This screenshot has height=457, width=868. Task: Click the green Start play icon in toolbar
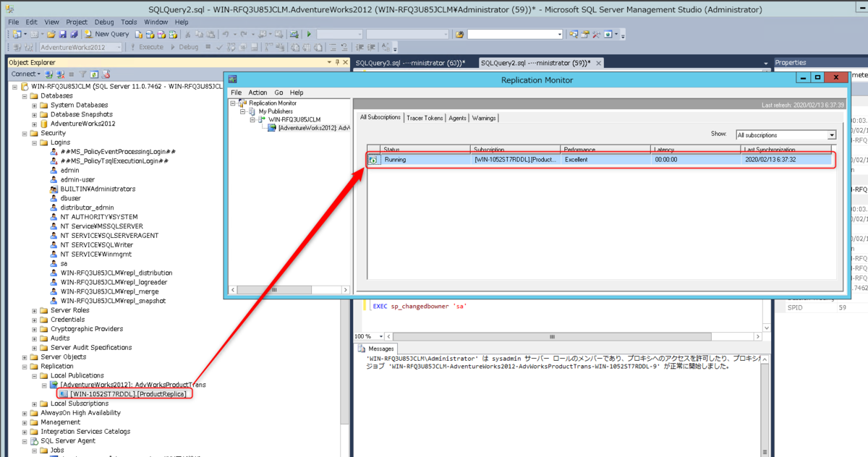pos(309,34)
